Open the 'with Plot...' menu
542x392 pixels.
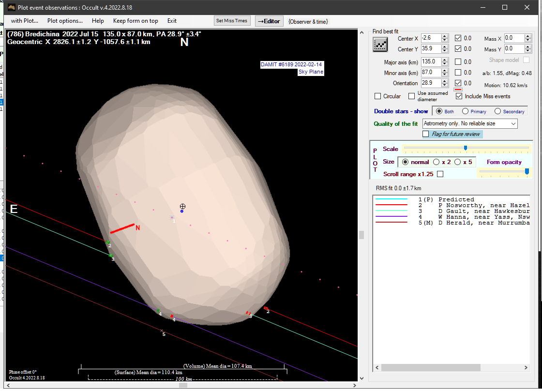pos(25,21)
